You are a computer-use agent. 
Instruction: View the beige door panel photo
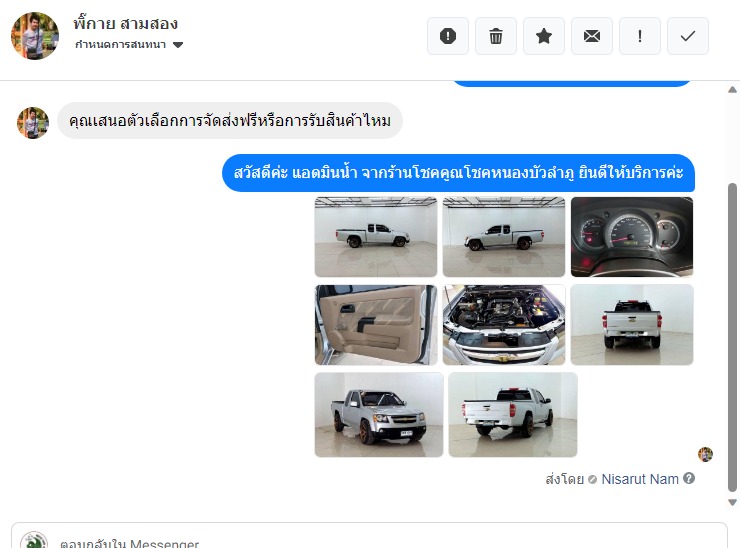(376, 325)
